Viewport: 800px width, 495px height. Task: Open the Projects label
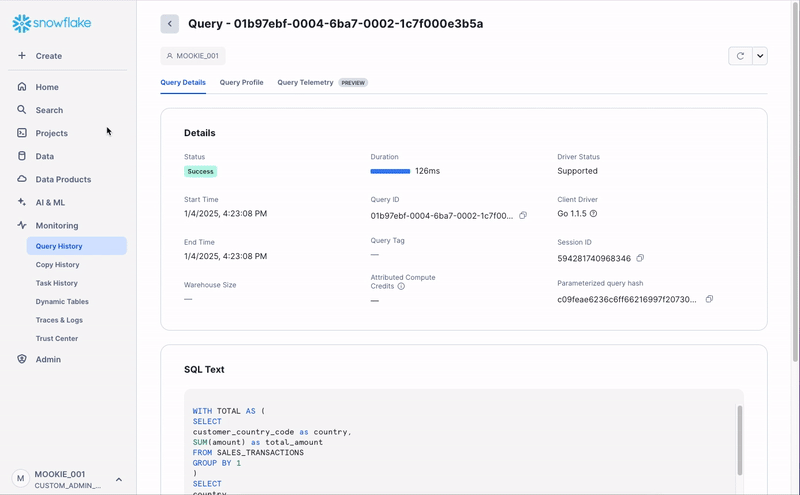[52, 133]
